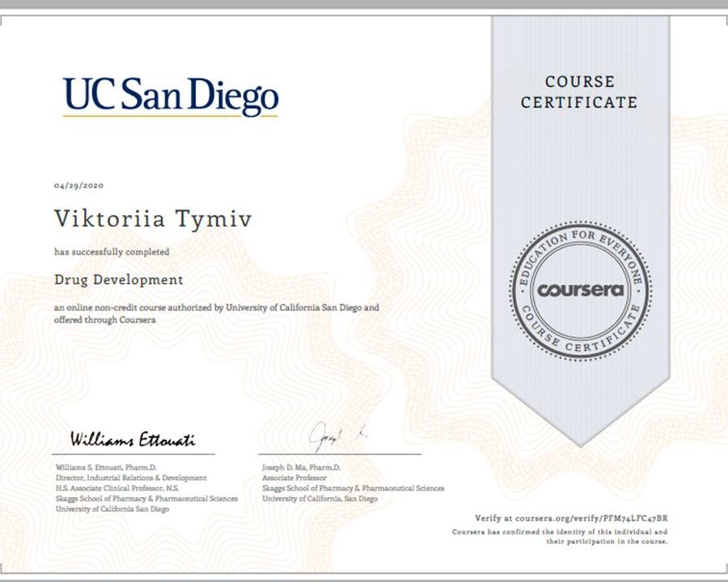Click the "Williams S. Ettouati, Pharm.D." printed name

(x=106, y=468)
